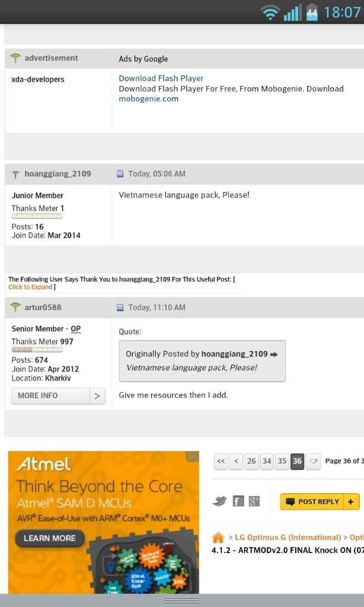The width and height of the screenshot is (364, 607).
Task: Open the mobogenie.com link
Action: 149,99
